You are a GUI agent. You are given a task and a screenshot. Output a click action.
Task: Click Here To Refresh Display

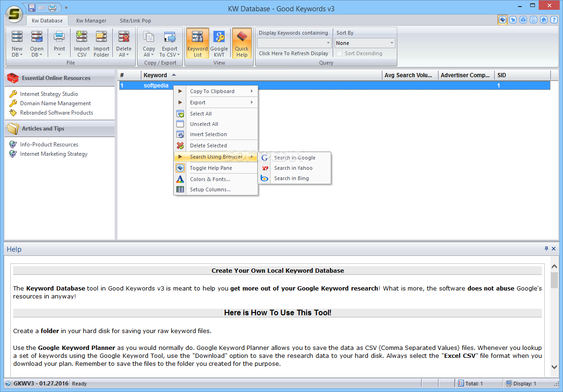tap(293, 53)
